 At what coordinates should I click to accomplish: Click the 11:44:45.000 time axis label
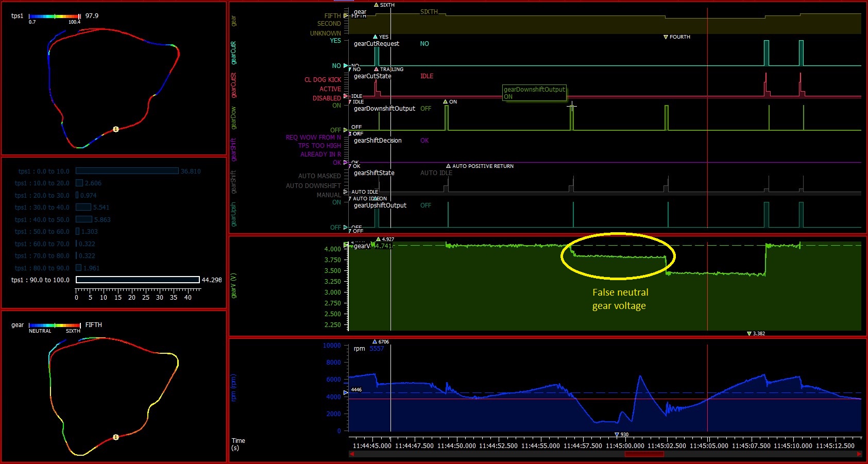click(372, 446)
